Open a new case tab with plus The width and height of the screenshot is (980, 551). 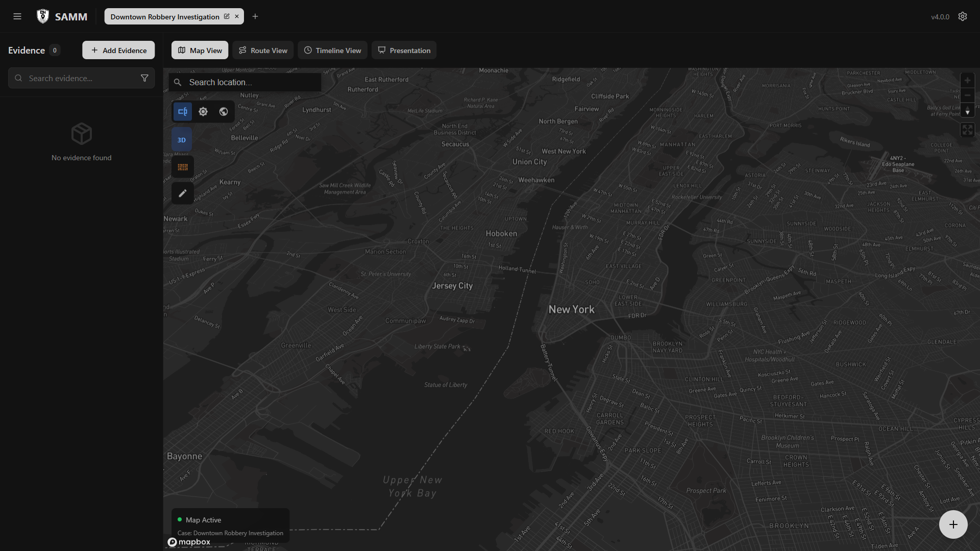point(255,16)
